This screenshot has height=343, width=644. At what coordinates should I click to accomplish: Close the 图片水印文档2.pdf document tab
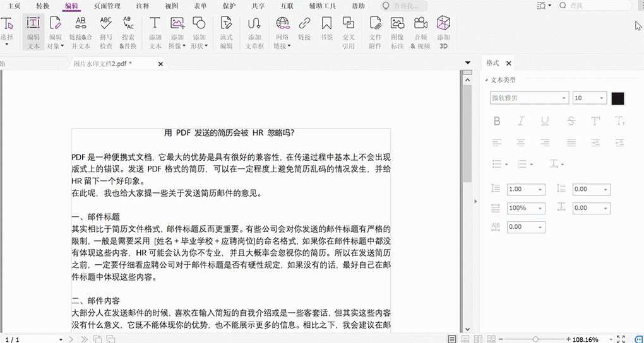(160, 64)
